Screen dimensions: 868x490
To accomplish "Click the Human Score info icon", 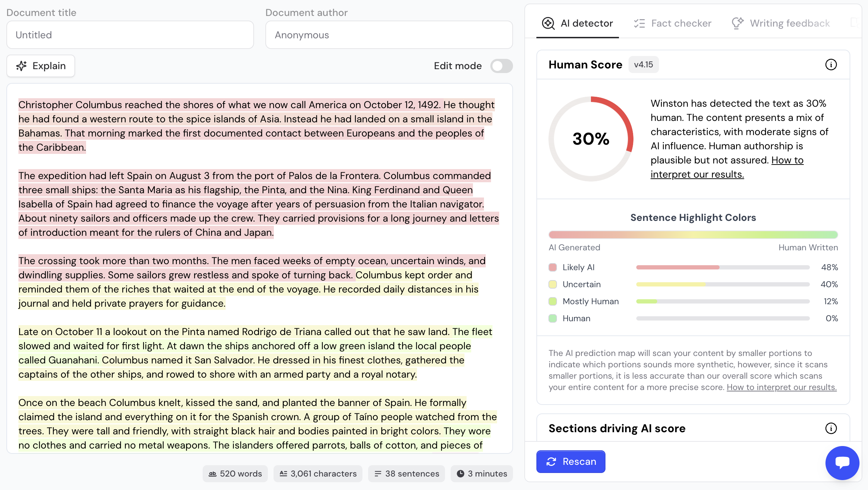I will pyautogui.click(x=831, y=65).
